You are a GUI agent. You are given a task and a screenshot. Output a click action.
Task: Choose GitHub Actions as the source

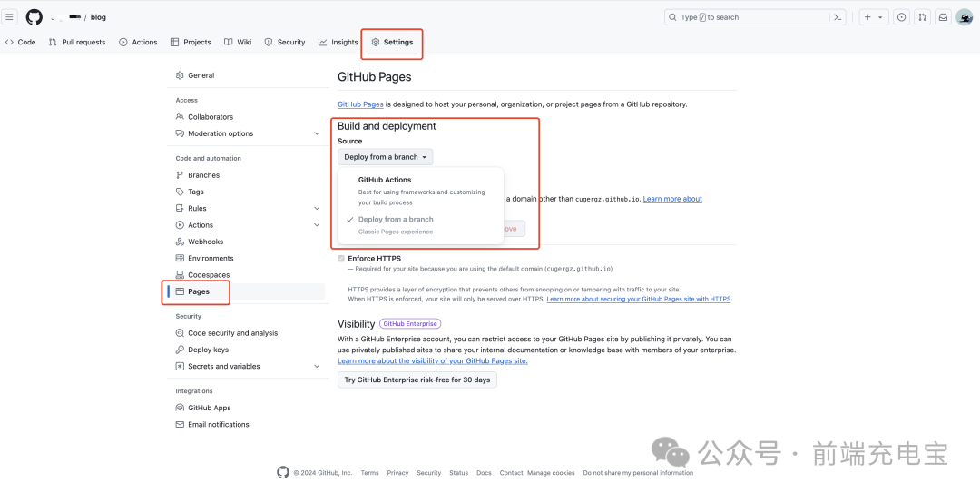coord(421,191)
